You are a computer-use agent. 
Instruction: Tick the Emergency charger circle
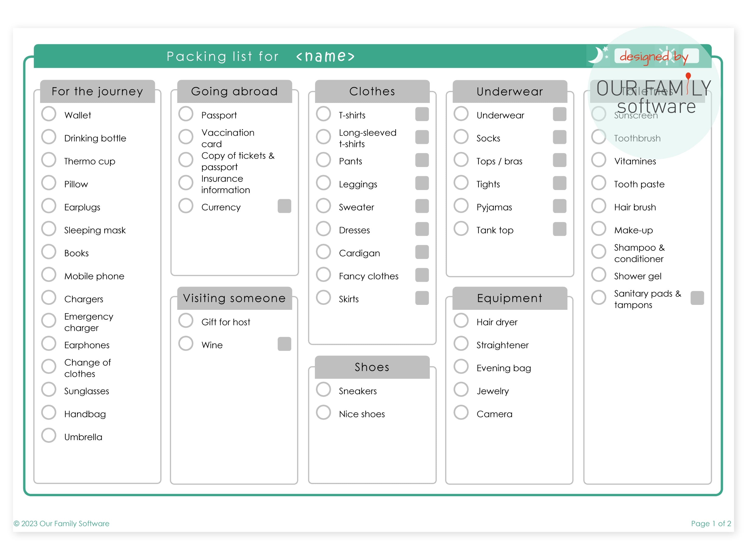(49, 321)
